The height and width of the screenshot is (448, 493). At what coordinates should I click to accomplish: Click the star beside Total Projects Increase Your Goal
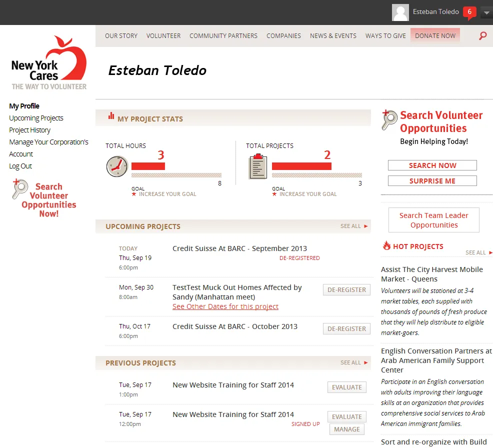274,194
